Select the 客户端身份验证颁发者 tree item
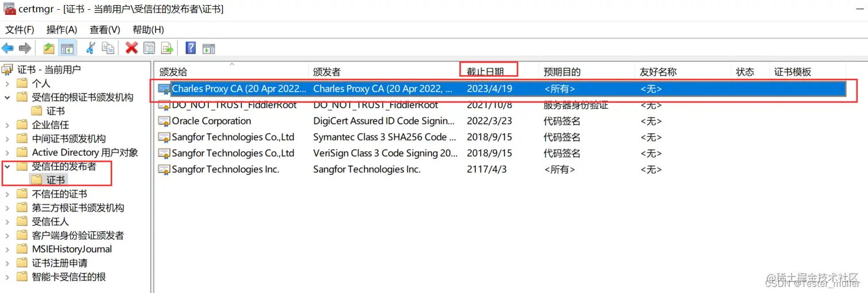Image resolution: width=868 pixels, height=293 pixels. tap(78, 235)
